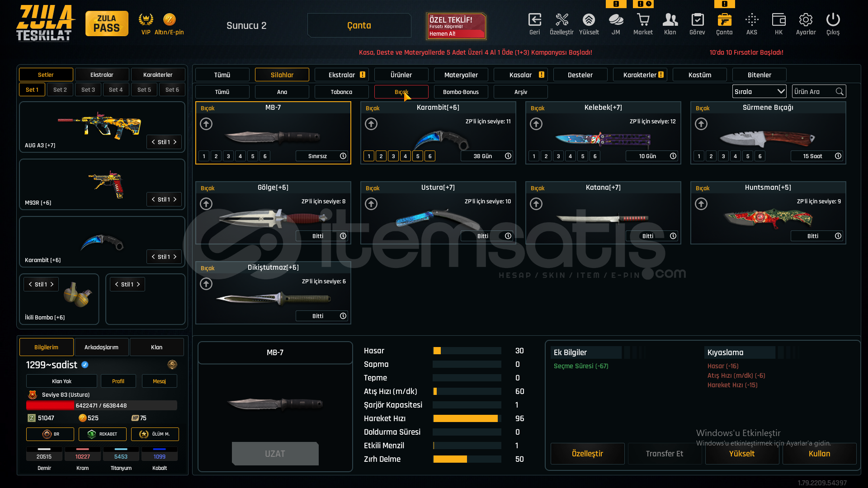Click the Ürün Ara search field
This screenshot has width=868, height=488.
point(814,92)
